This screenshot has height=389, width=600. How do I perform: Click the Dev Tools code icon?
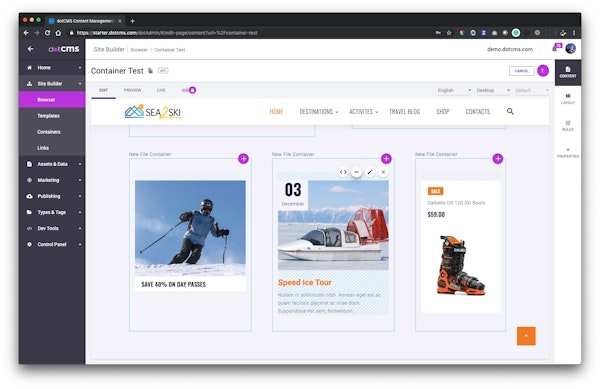(x=29, y=228)
